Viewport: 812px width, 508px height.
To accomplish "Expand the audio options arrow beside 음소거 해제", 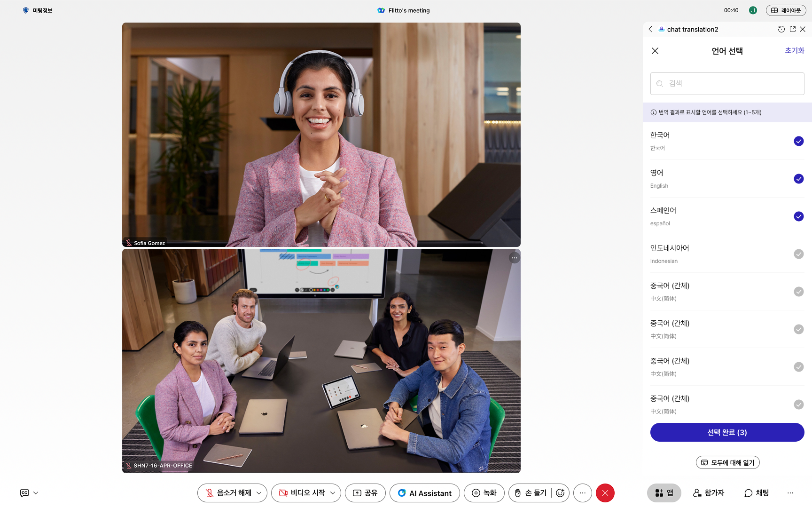I will (x=259, y=493).
